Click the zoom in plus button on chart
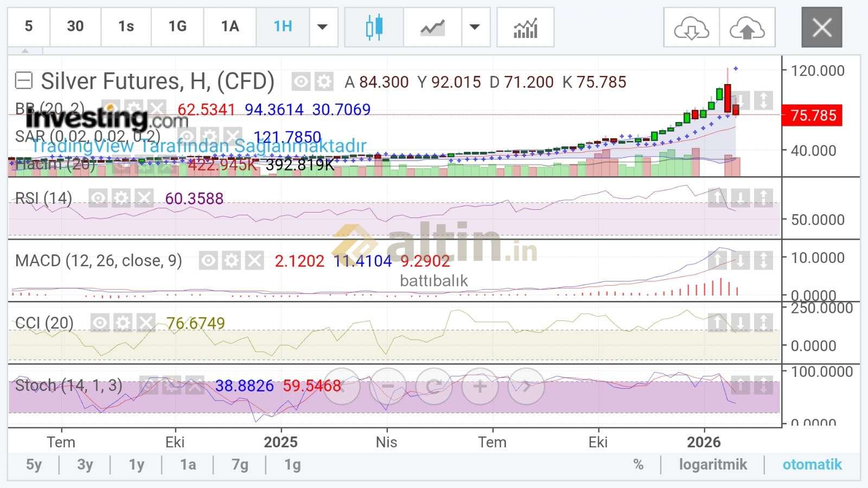The height and width of the screenshot is (488, 868). pyautogui.click(x=480, y=387)
